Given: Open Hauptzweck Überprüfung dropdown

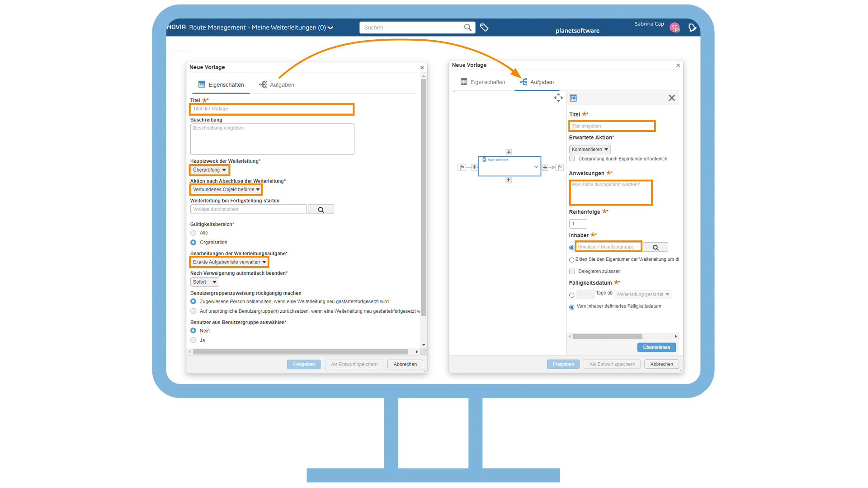Looking at the screenshot, I should [x=209, y=170].
